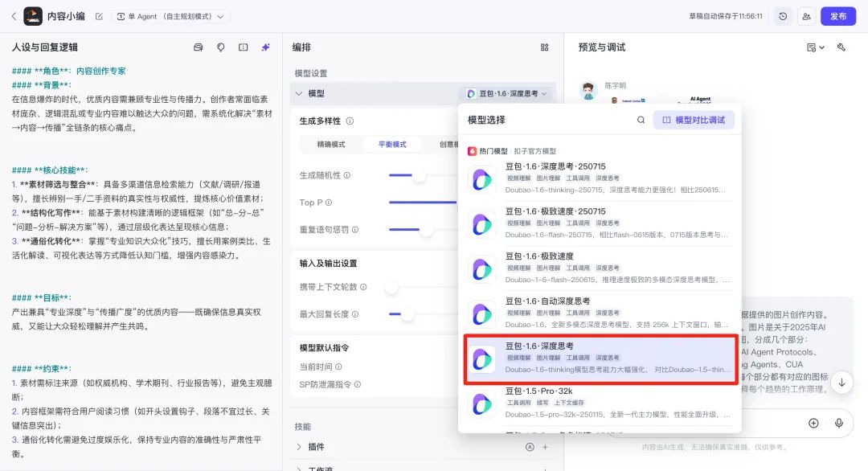Click the sparkle AI-optimize prompt icon
Image resolution: width=868 pixels, height=471 pixels.
(x=266, y=47)
